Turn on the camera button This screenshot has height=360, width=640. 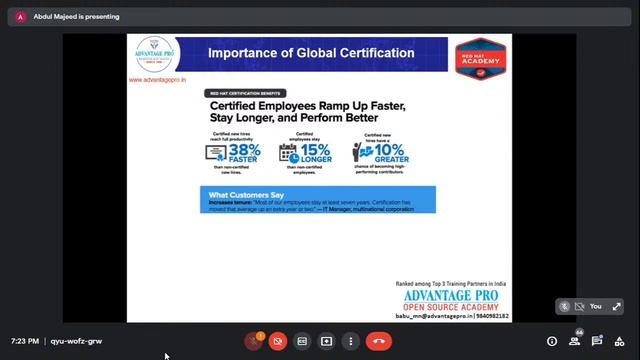278,341
